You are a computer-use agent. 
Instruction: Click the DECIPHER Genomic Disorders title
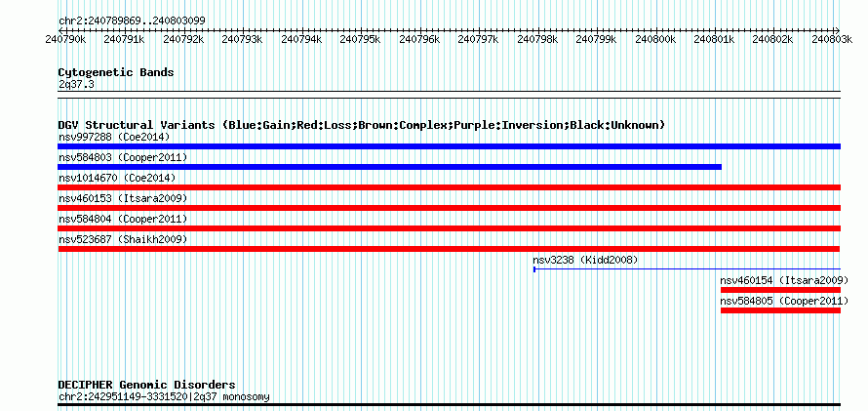click(x=146, y=385)
